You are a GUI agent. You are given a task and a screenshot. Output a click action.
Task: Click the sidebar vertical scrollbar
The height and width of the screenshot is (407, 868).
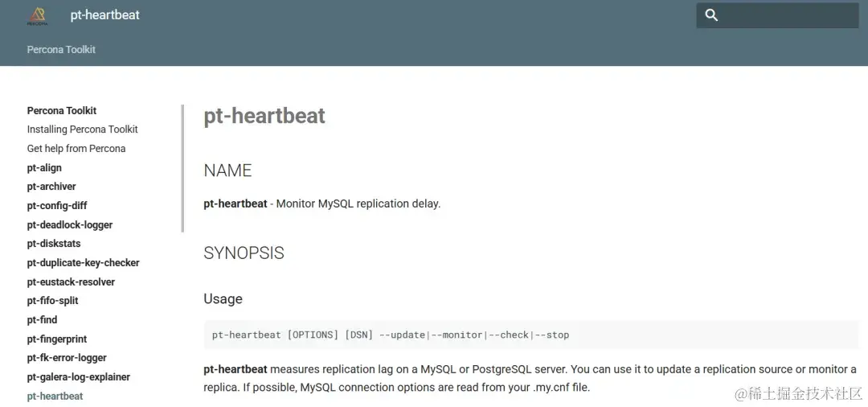[182, 169]
